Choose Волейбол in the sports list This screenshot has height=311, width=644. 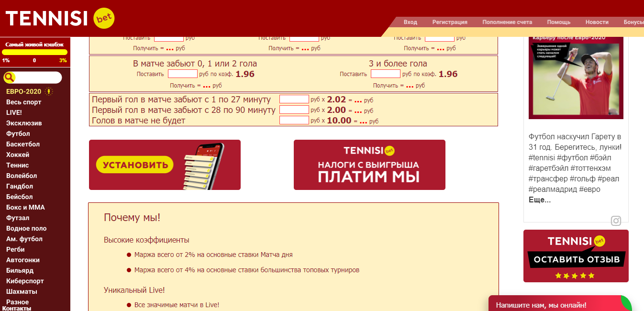[22, 176]
